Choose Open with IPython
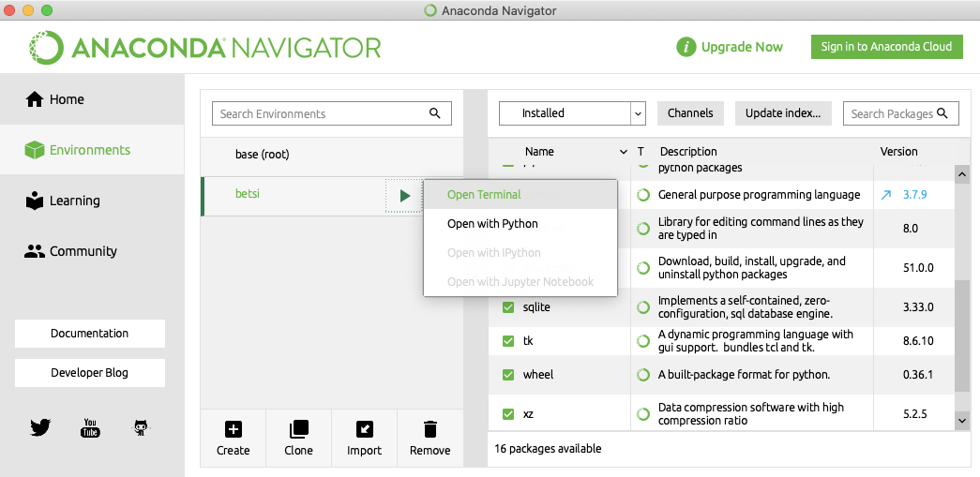Image resolution: width=980 pixels, height=477 pixels. 520,253
